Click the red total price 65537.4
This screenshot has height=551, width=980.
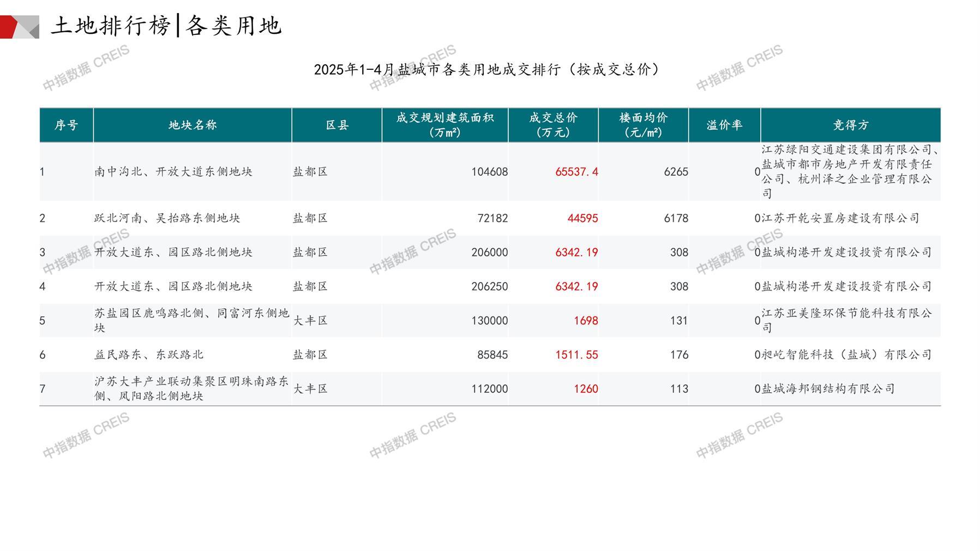[576, 172]
